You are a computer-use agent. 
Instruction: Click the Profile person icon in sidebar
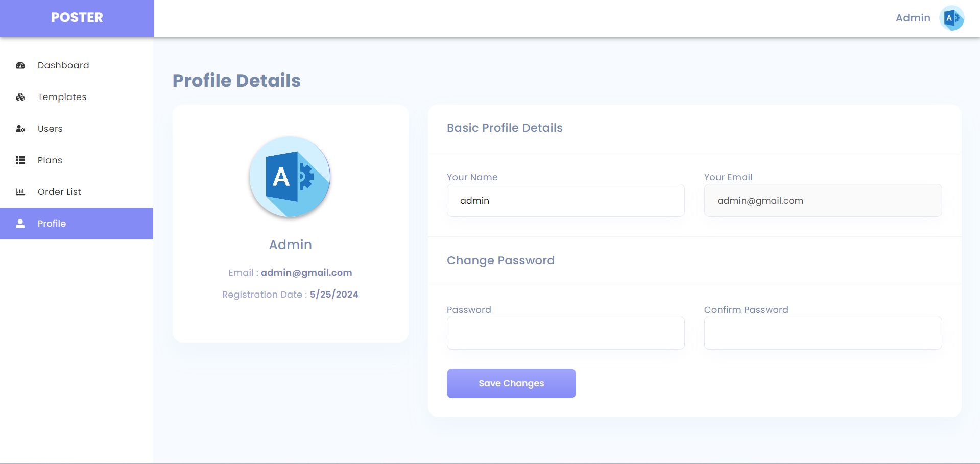(20, 224)
